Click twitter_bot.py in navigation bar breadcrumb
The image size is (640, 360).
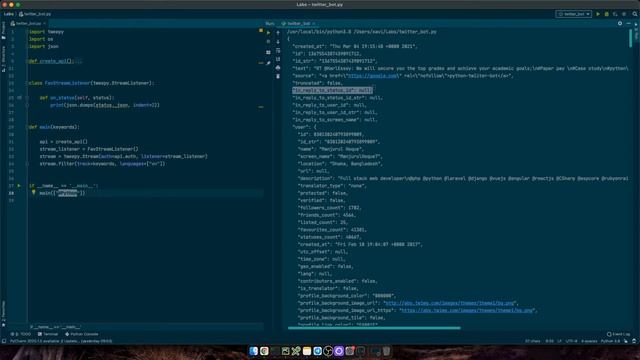click(x=35, y=14)
